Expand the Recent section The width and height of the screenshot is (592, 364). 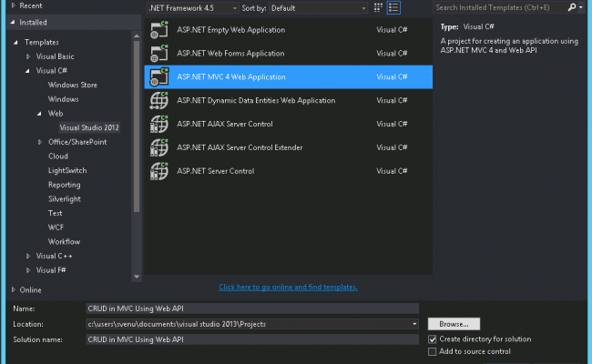coord(14,5)
